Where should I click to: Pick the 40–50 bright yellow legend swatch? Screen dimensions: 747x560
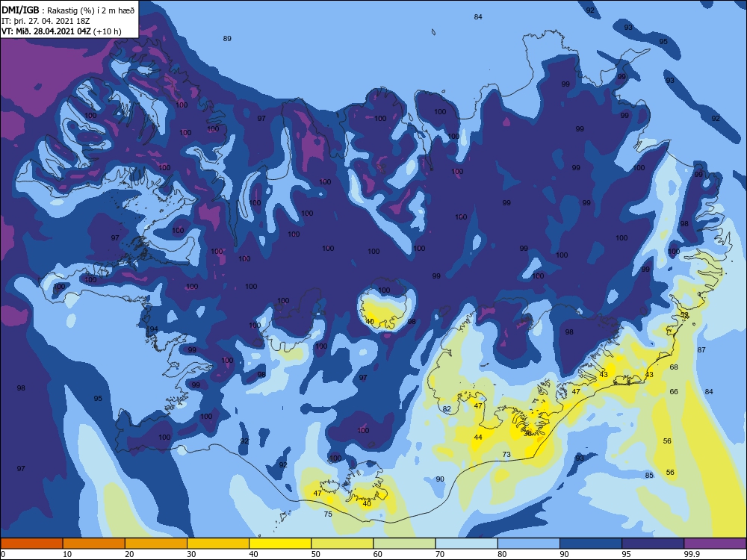point(280,544)
